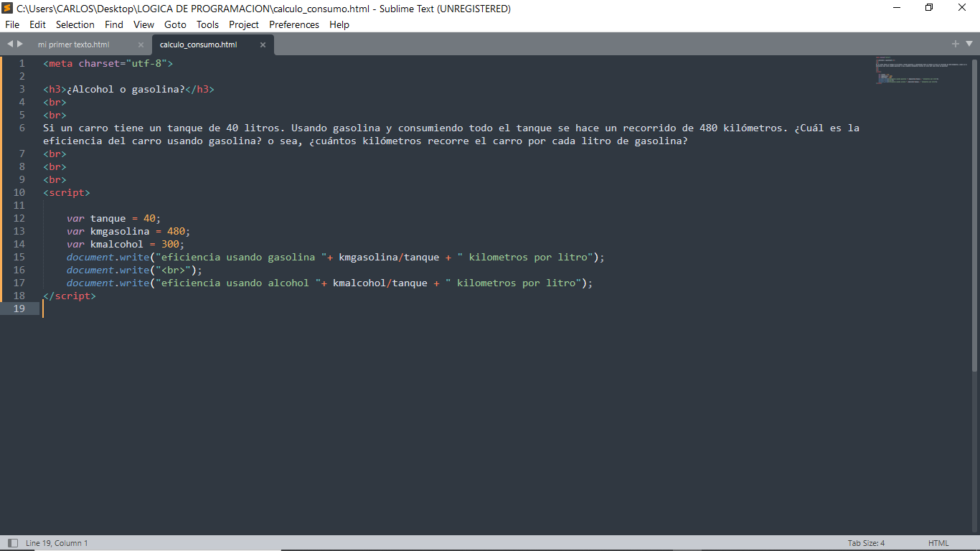Click line number 12 in gutter
The image size is (980, 551).
[x=19, y=218]
